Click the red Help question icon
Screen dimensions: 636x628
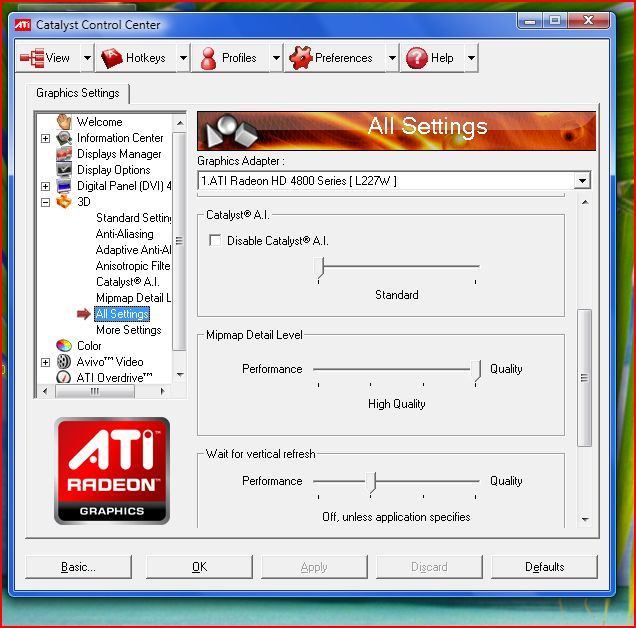point(417,58)
